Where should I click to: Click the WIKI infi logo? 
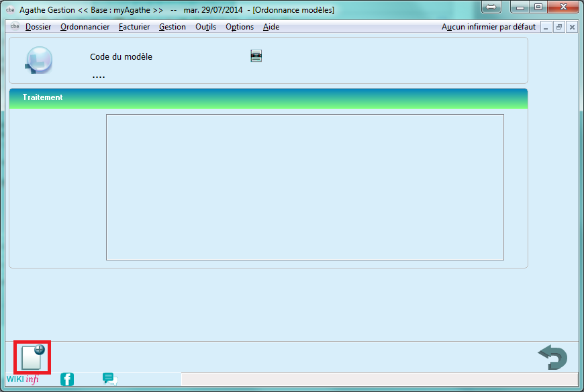tap(23, 379)
